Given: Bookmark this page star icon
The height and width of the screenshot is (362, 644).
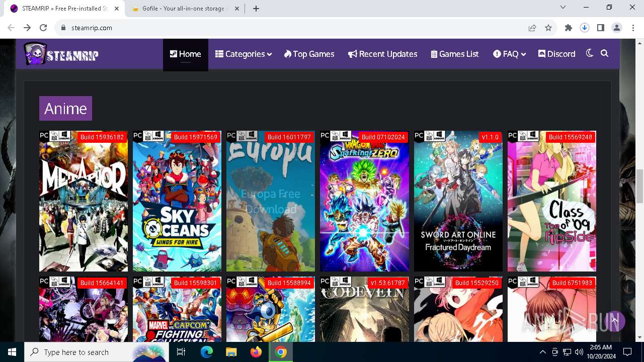Looking at the screenshot, I should click(x=548, y=28).
